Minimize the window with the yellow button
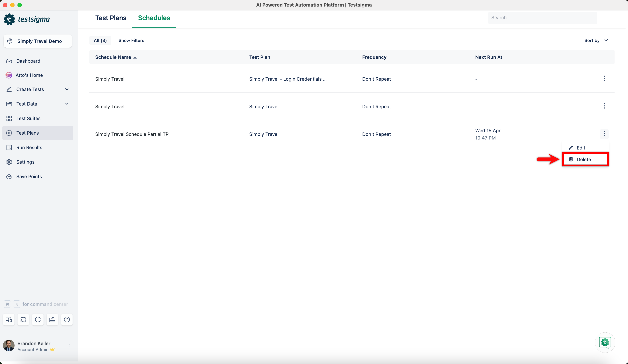 coord(12,5)
